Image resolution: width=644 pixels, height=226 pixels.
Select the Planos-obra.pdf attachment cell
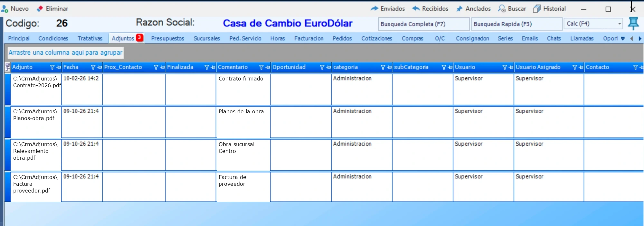[x=36, y=122]
